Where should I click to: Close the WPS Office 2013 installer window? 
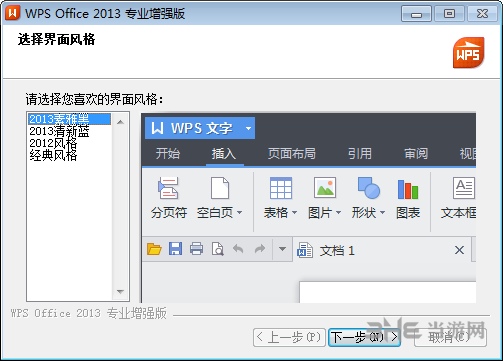483,14
